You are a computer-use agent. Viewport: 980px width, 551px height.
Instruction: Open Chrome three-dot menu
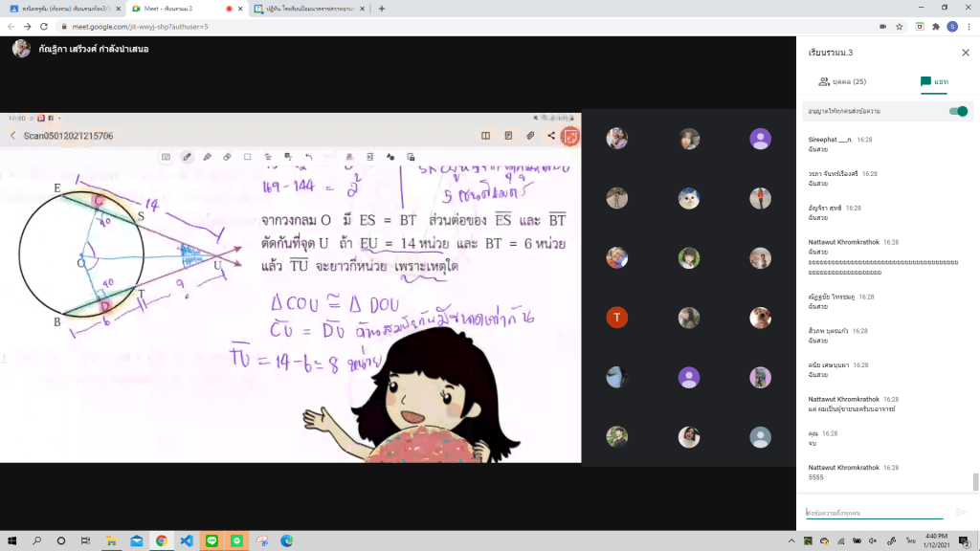968,27
